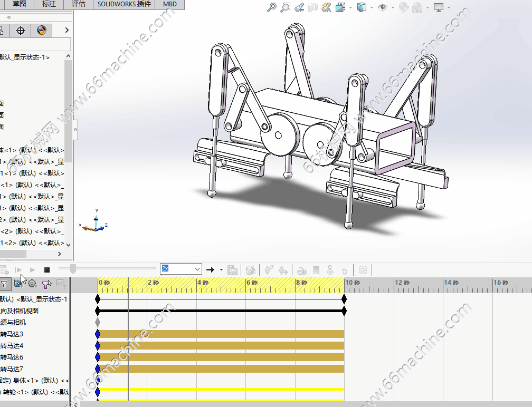The image size is (532, 407).
Task: Click the Play animation button
Action: click(x=32, y=270)
